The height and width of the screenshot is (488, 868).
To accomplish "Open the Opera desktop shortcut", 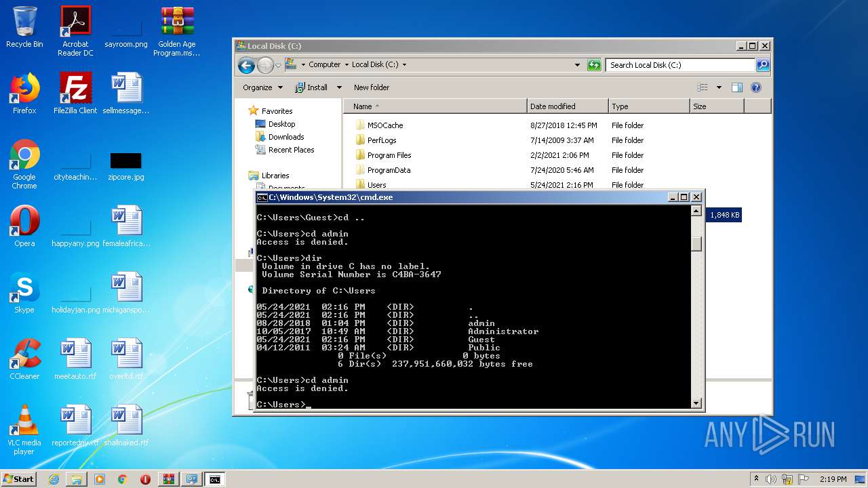I will coord(24,226).
